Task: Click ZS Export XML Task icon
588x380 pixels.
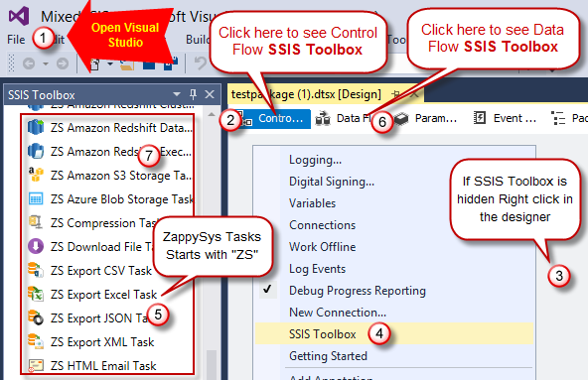Action: (36, 341)
